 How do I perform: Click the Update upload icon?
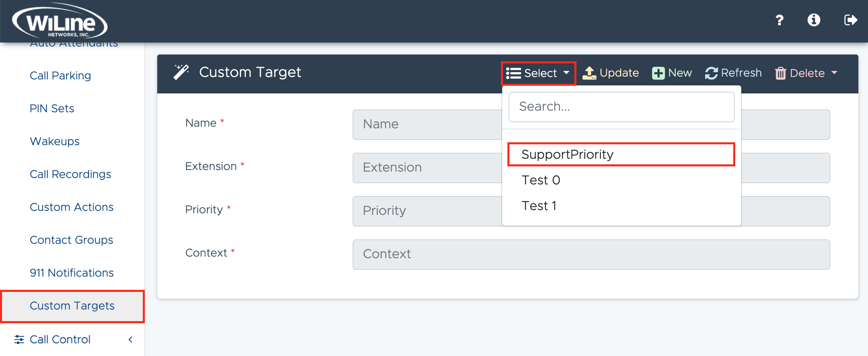589,73
